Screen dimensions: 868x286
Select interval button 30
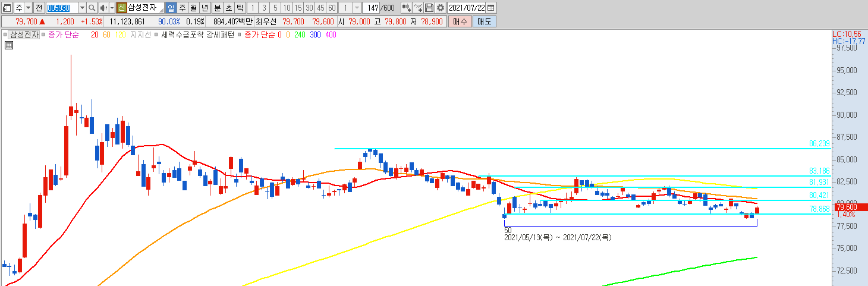tap(309, 8)
